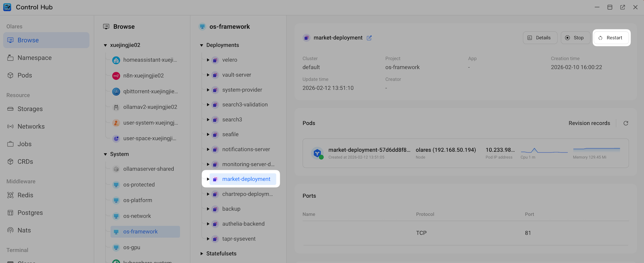
Task: Click the homeassistant app icon
Action: [x=116, y=60]
